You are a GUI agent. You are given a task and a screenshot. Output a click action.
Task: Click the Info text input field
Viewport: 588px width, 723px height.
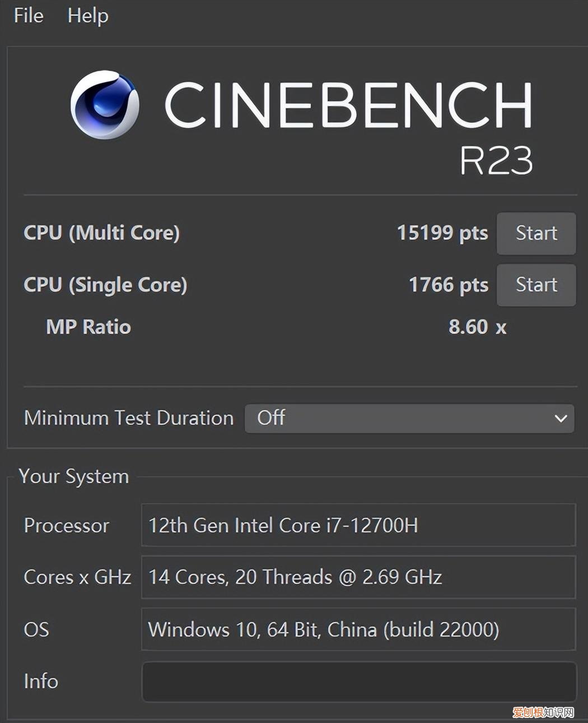click(359, 682)
